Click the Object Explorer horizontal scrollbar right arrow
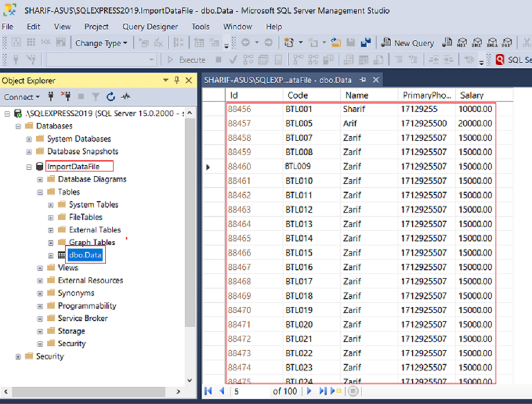 [x=179, y=392]
